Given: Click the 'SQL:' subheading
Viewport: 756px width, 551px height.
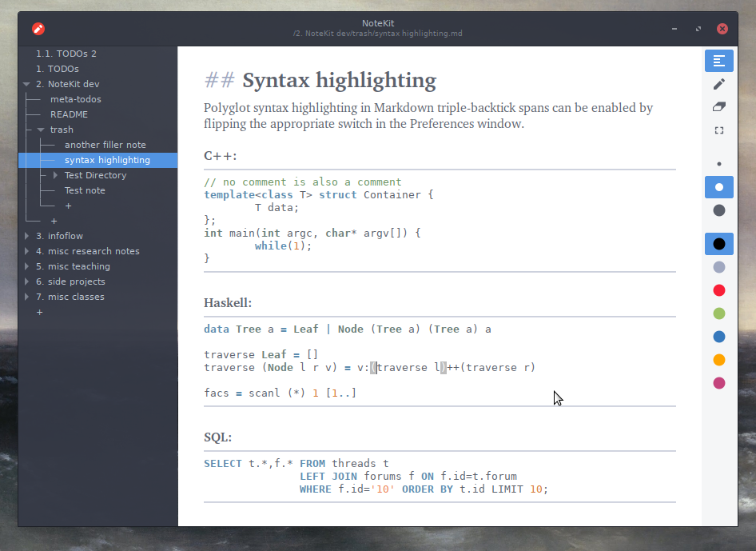Looking at the screenshot, I should pyautogui.click(x=218, y=437).
